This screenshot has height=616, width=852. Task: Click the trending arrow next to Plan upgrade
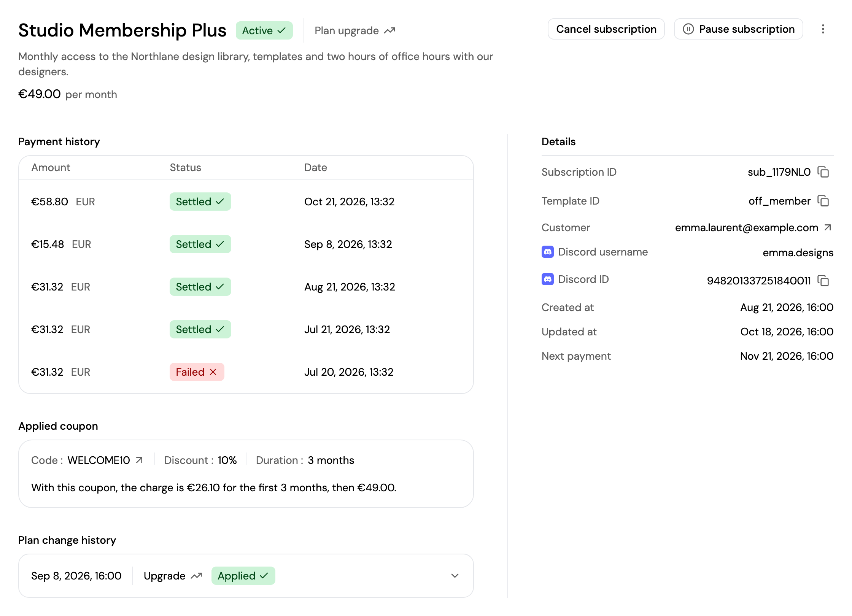tap(389, 30)
